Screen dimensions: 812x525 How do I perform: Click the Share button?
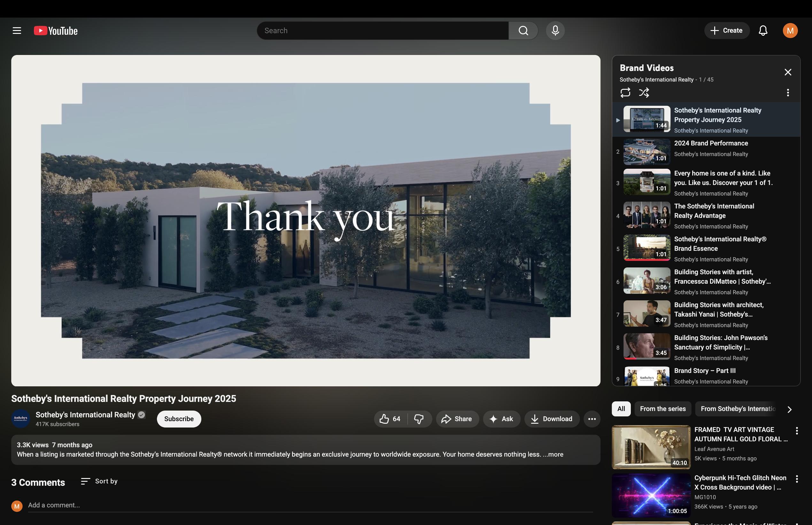[457, 419]
